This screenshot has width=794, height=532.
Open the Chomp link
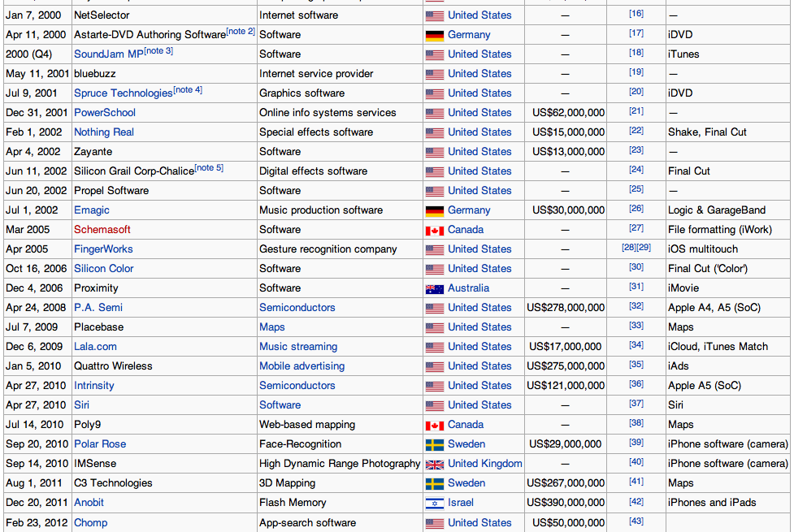click(91, 522)
